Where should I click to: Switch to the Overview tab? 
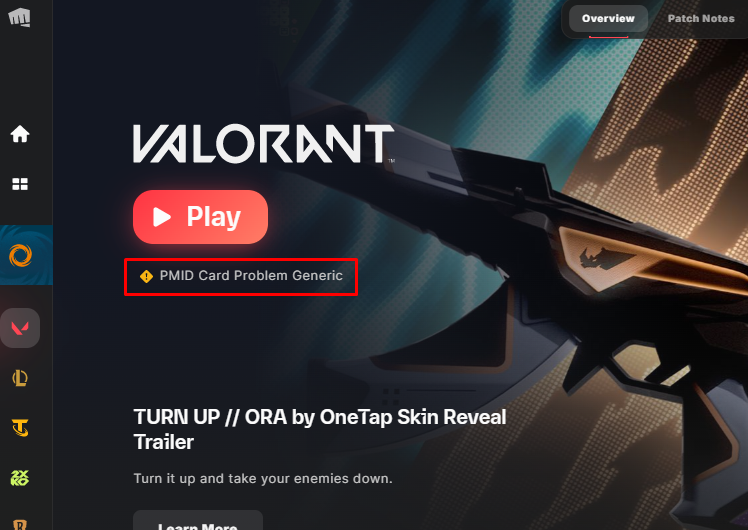point(608,19)
